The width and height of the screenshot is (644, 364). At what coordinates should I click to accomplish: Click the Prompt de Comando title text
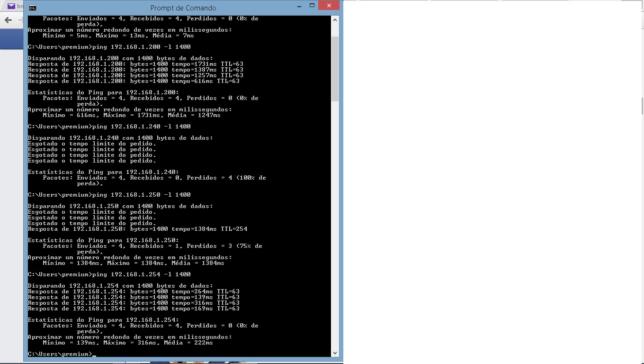[183, 8]
